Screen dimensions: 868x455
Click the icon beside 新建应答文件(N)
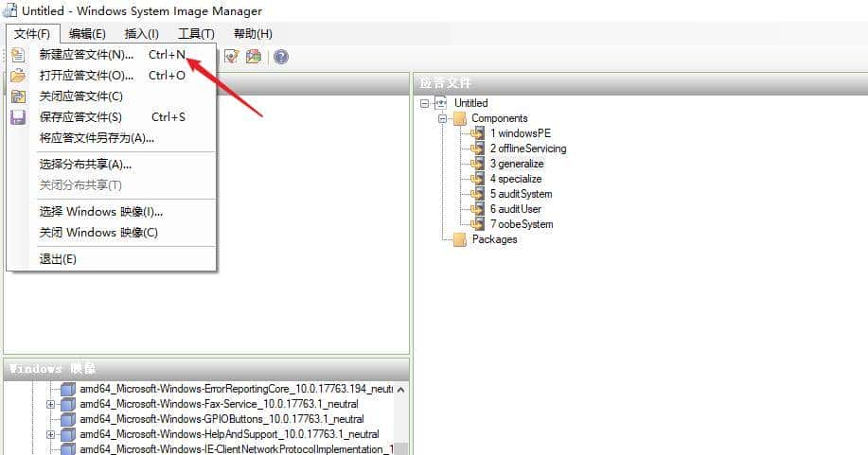pyautogui.click(x=18, y=55)
